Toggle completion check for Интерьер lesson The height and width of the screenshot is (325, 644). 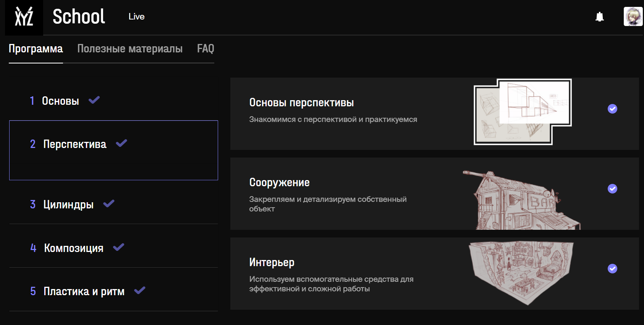pyautogui.click(x=612, y=269)
